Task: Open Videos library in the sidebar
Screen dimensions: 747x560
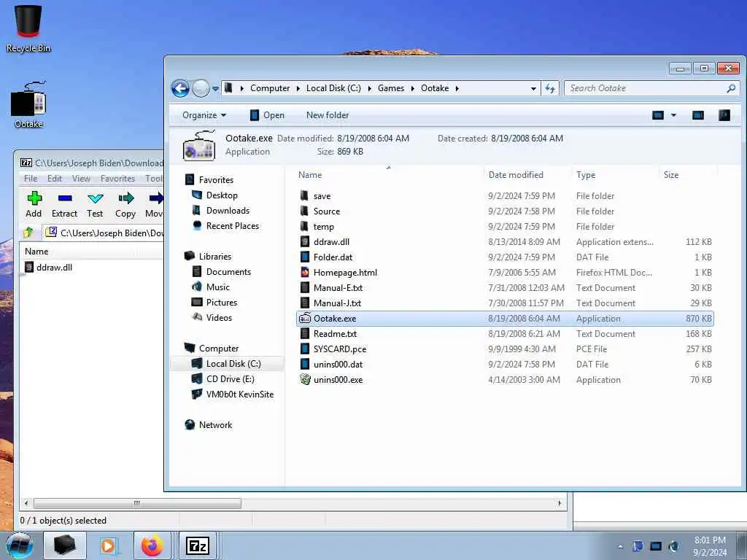Action: pos(219,317)
